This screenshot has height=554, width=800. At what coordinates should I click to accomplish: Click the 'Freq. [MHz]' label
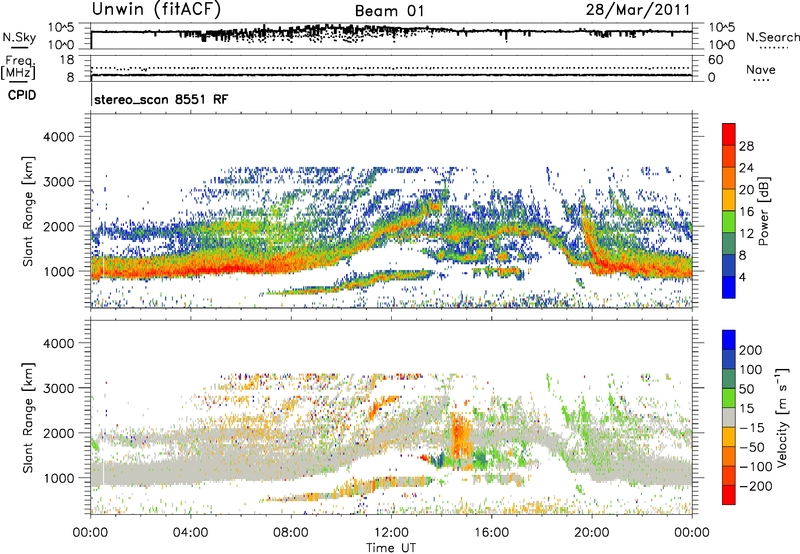18,67
